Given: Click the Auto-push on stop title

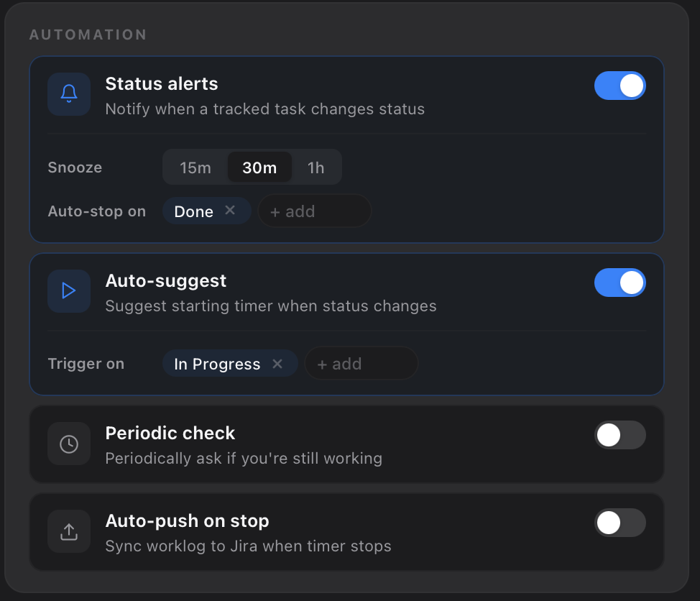Looking at the screenshot, I should pyautogui.click(x=187, y=521).
